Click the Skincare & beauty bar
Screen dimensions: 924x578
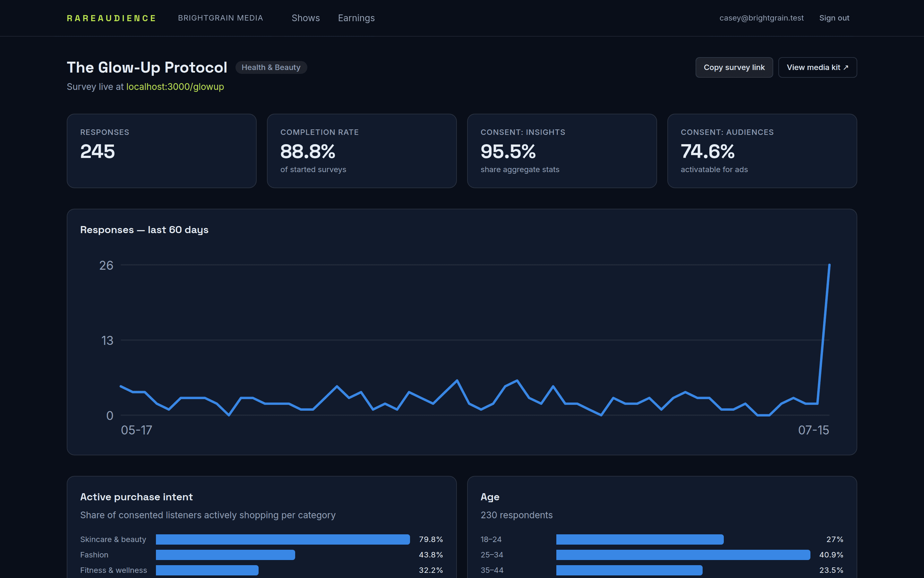point(283,539)
